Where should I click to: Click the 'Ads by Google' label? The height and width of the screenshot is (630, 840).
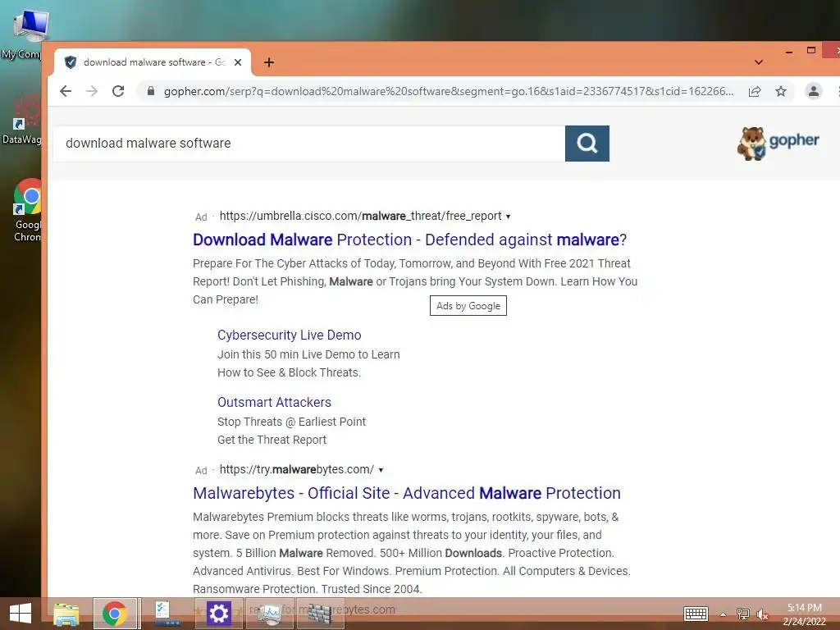468,306
